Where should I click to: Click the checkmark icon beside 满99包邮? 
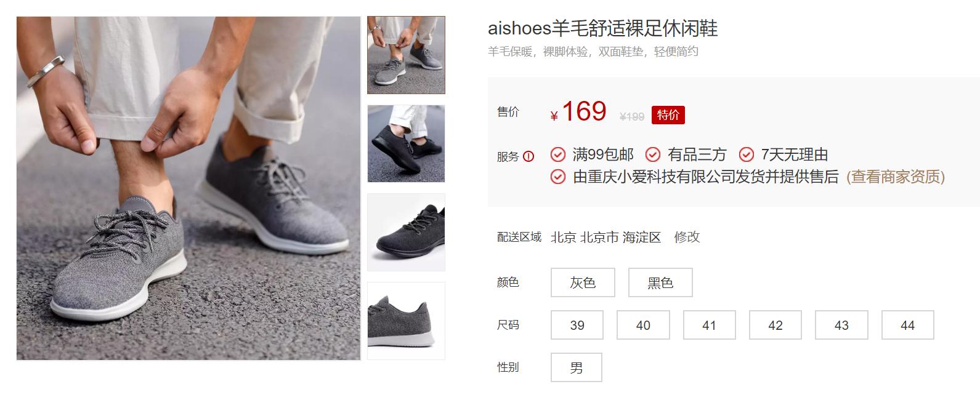(557, 154)
